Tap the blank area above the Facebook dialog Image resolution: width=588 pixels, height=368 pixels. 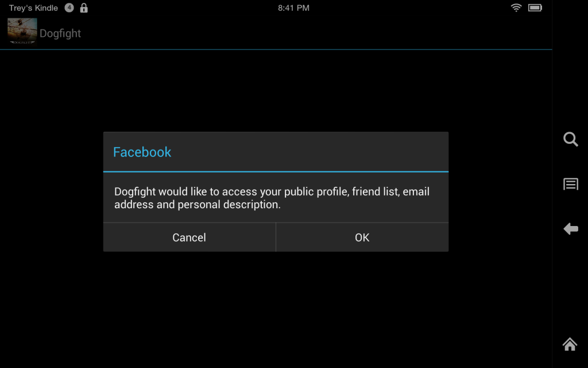pyautogui.click(x=276, y=90)
